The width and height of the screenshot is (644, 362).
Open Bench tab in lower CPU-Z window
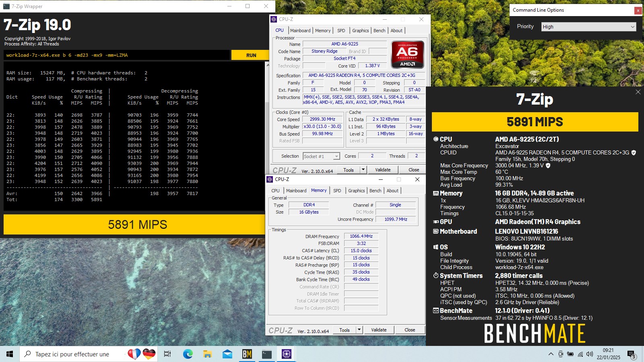tap(376, 191)
